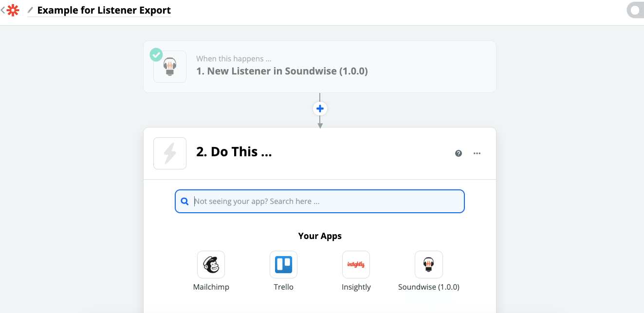Click the "Insightly" label
Image resolution: width=644 pixels, height=313 pixels.
pos(356,287)
